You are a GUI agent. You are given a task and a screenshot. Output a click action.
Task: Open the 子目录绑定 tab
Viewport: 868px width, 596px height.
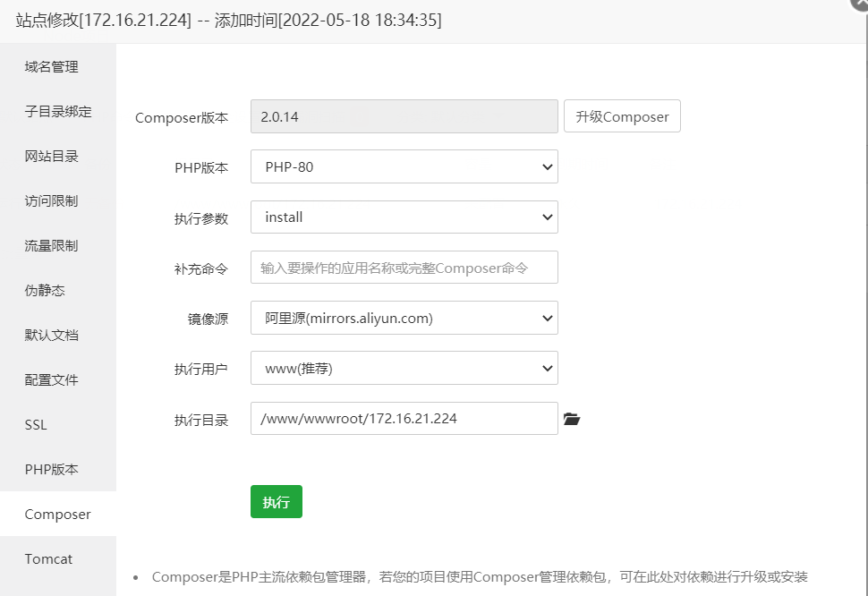click(58, 112)
